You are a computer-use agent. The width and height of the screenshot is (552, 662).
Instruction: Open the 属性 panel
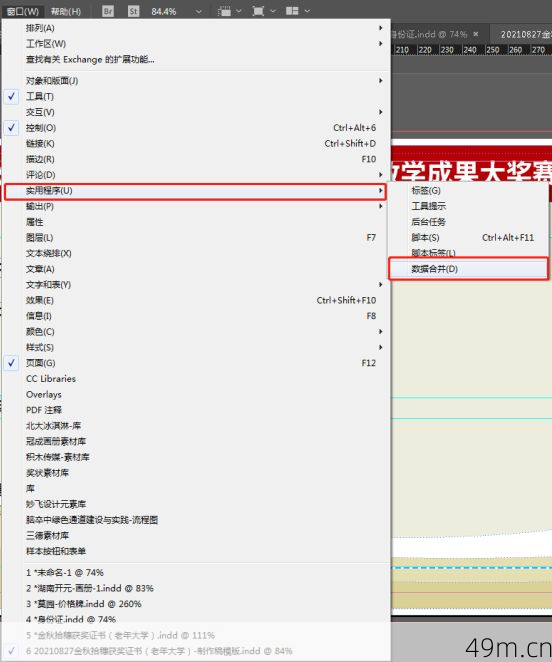pyautogui.click(x=196, y=222)
